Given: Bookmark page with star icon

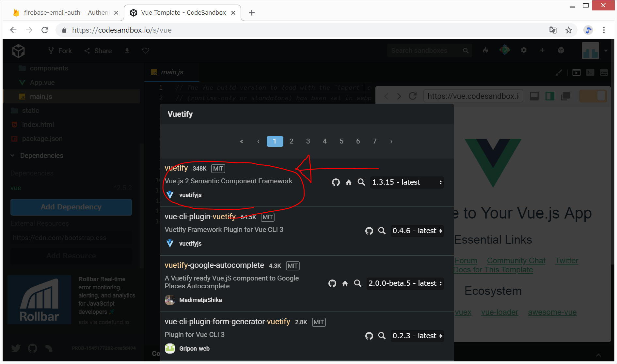Looking at the screenshot, I should [569, 30].
